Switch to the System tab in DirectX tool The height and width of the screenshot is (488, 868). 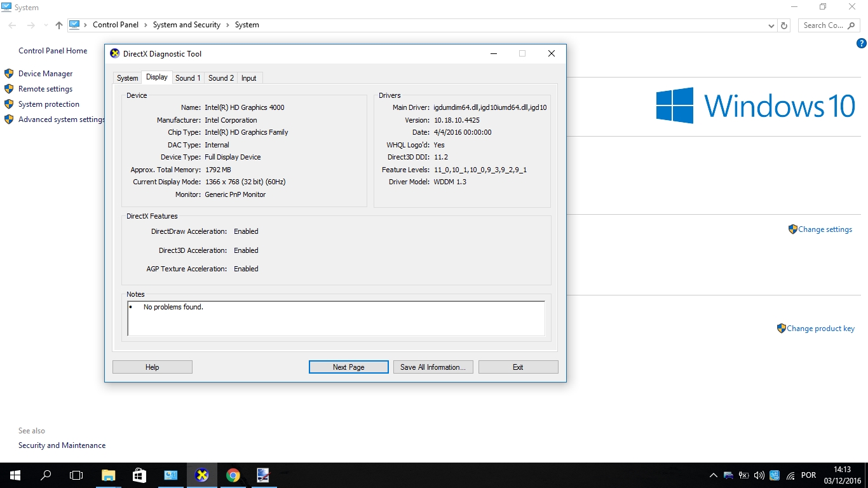point(127,78)
